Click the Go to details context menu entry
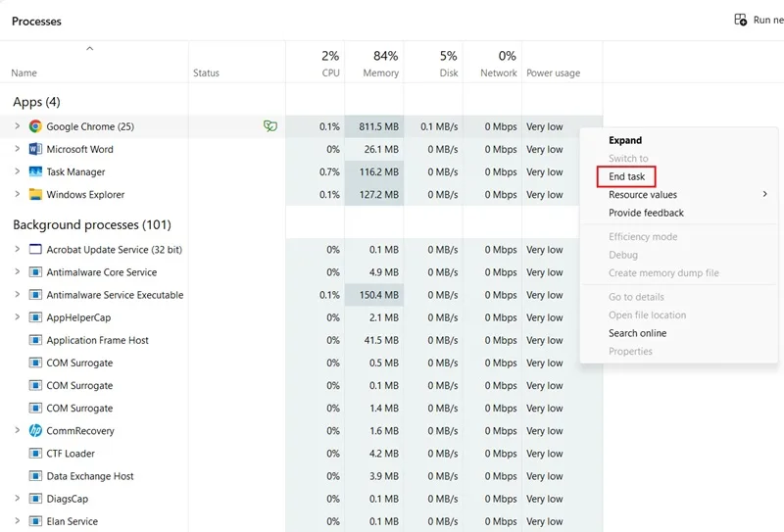 [x=636, y=297]
